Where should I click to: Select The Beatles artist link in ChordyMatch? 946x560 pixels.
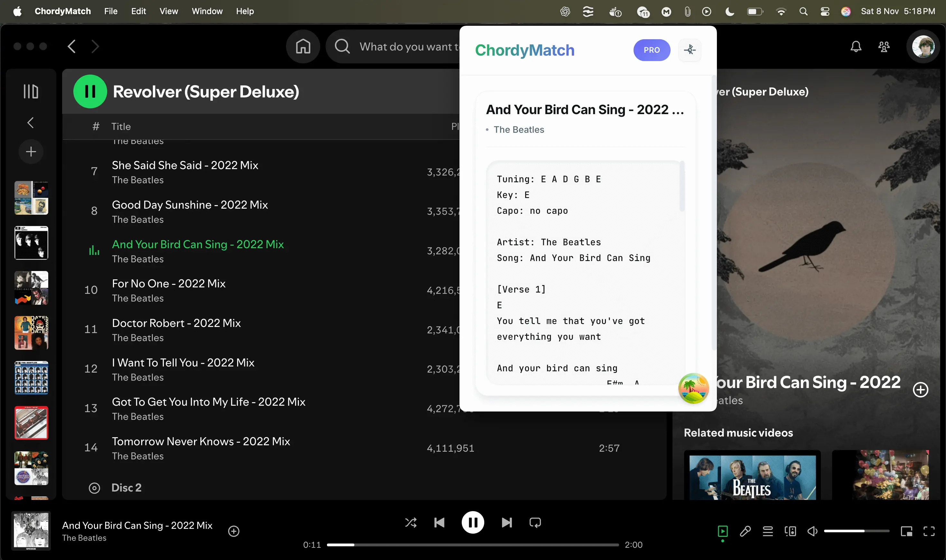519,130
